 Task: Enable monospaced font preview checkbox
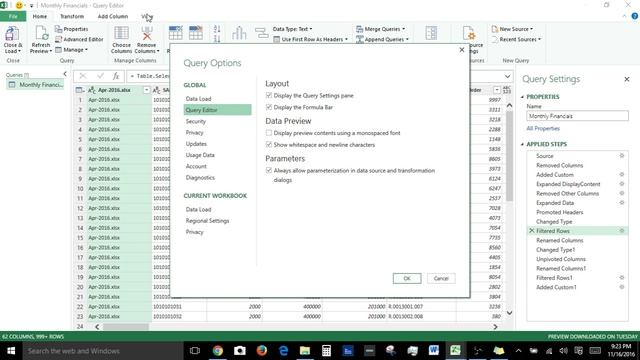click(269, 133)
